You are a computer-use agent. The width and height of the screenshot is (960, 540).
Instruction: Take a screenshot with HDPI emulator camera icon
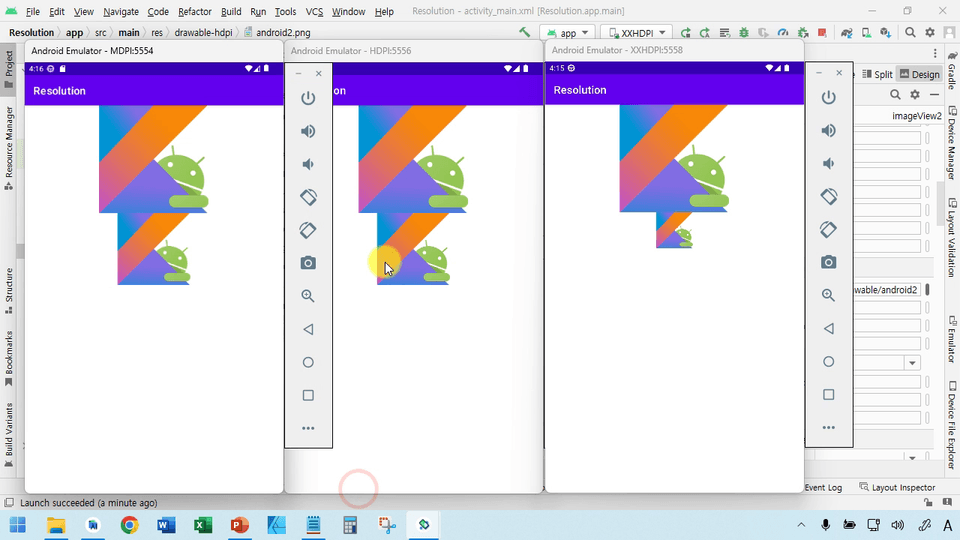tap(308, 263)
